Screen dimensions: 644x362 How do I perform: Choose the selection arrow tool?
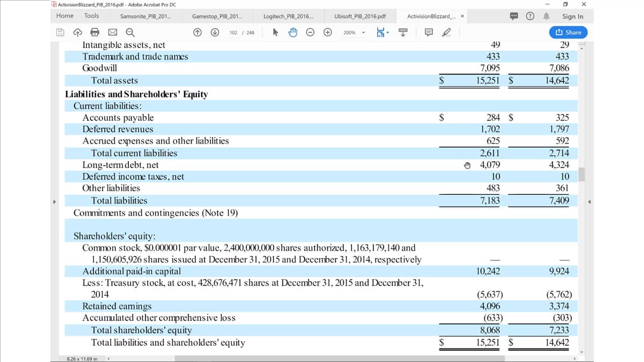click(x=276, y=33)
